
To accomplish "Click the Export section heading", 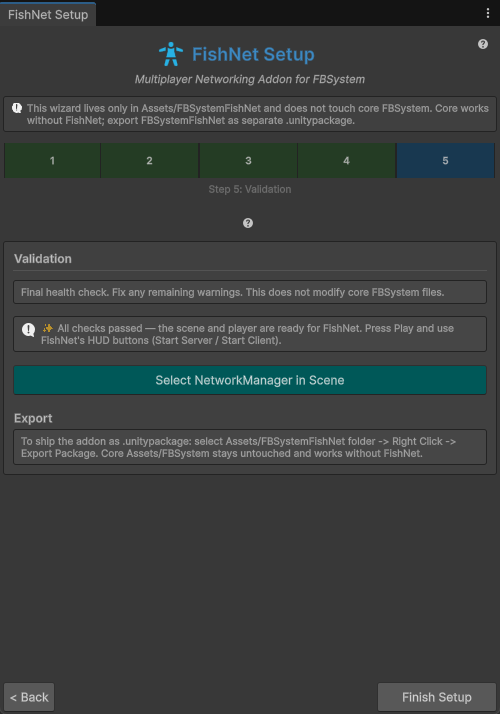I will pyautogui.click(x=33, y=418).
